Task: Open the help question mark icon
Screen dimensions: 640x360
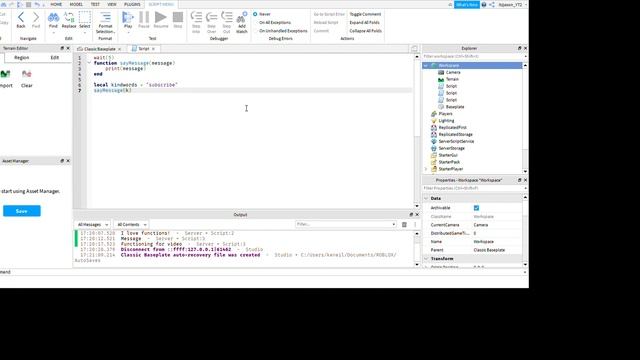Action: coord(484,4)
